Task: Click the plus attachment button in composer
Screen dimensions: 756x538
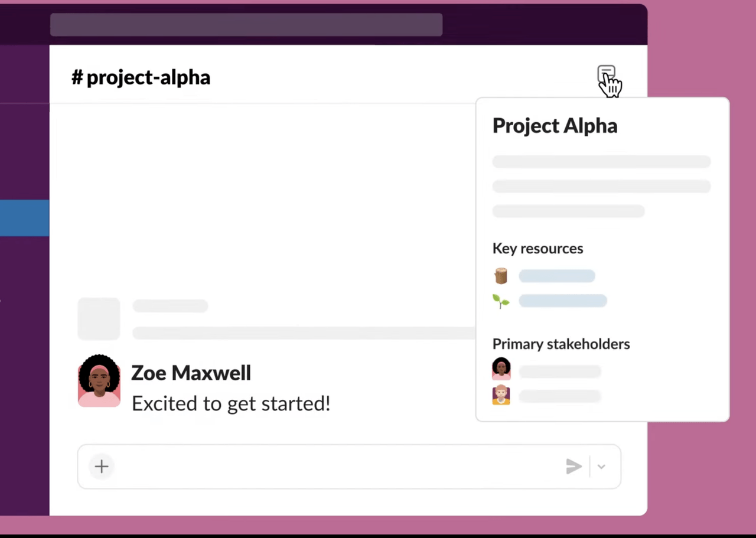Action: tap(102, 467)
